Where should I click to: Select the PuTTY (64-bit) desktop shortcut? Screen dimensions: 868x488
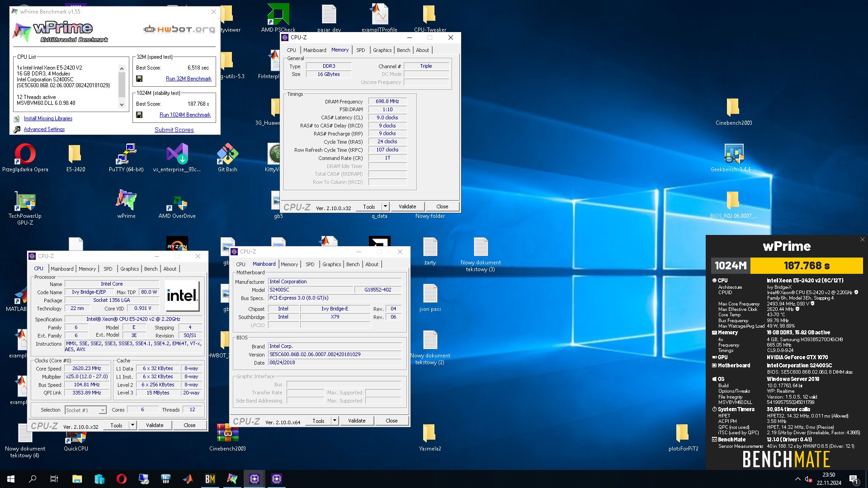coord(126,158)
